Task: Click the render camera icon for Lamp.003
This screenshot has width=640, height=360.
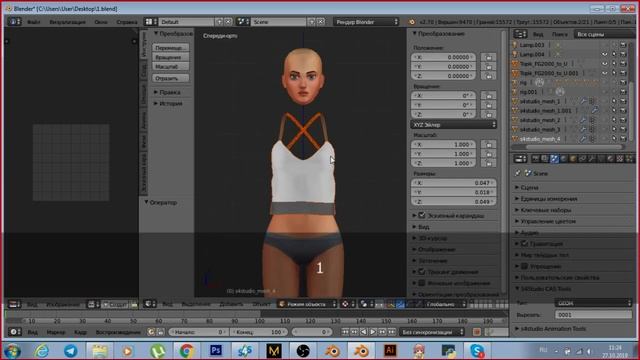Action: click(623, 45)
